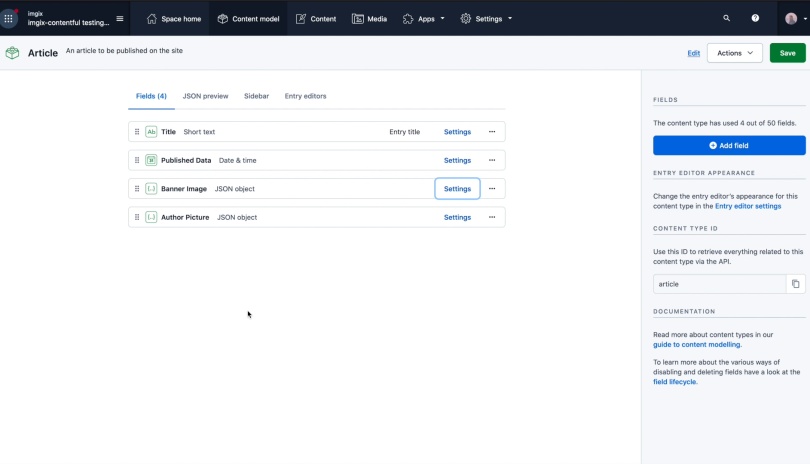The width and height of the screenshot is (810, 464).
Task: Click the imgix-contentful testing space name
Action: tap(68, 23)
